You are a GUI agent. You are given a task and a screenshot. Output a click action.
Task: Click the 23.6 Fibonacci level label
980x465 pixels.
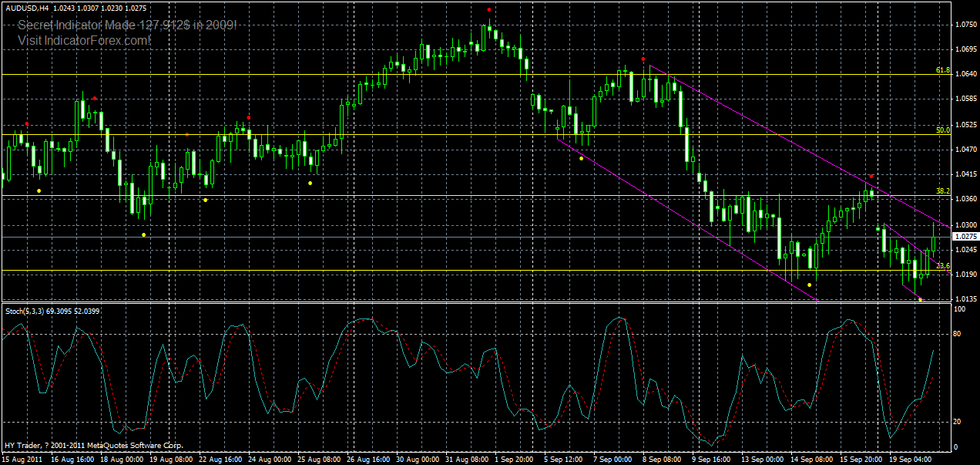pos(941,265)
